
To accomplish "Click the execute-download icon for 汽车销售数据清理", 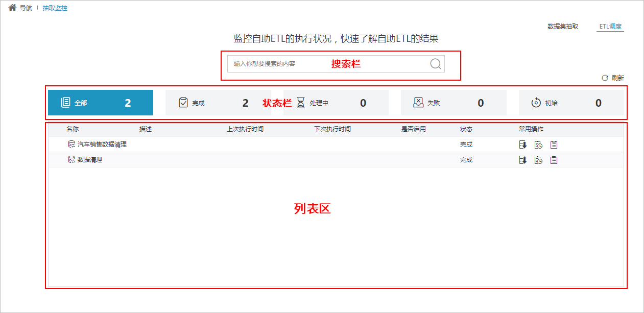I will 523,145.
